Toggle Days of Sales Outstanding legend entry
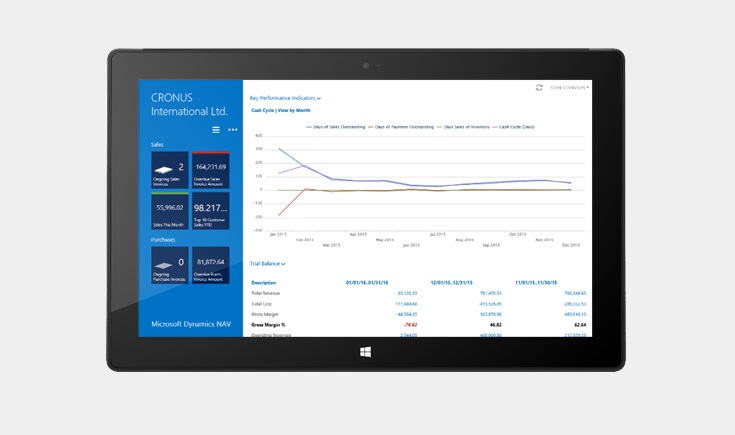The image size is (735, 435). point(336,127)
